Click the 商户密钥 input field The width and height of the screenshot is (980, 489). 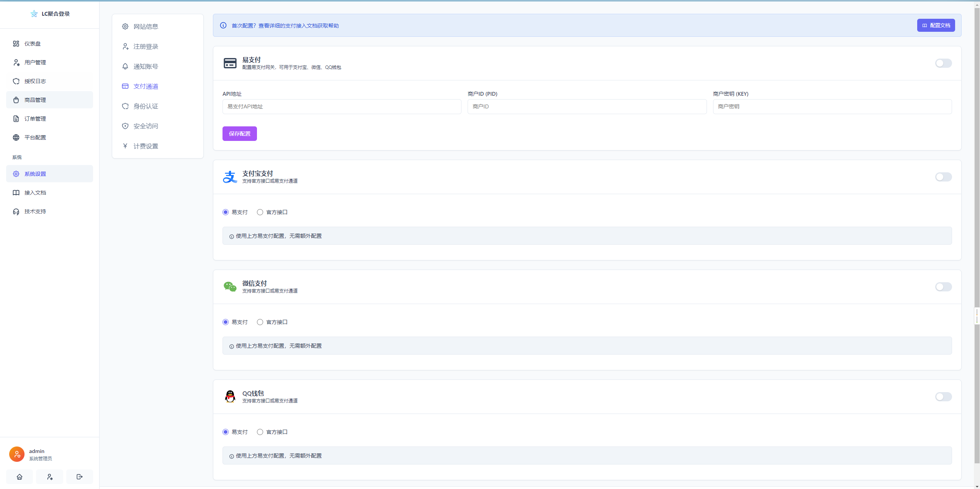click(x=832, y=106)
